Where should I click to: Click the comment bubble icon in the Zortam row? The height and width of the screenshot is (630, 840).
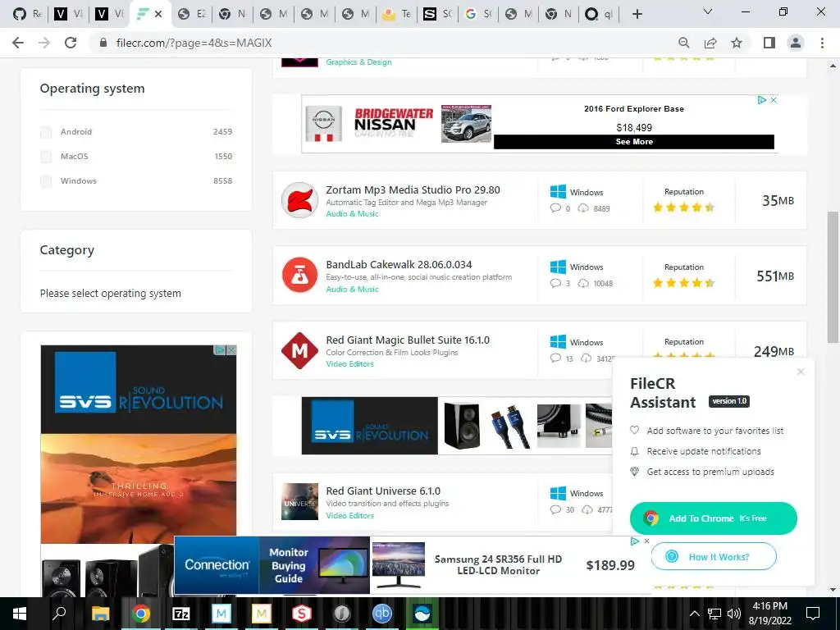(x=555, y=208)
